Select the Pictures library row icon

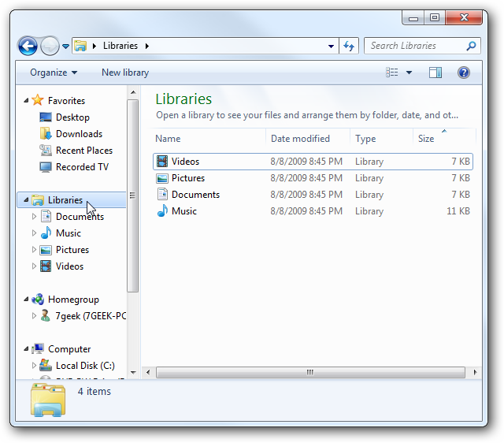[x=162, y=178]
